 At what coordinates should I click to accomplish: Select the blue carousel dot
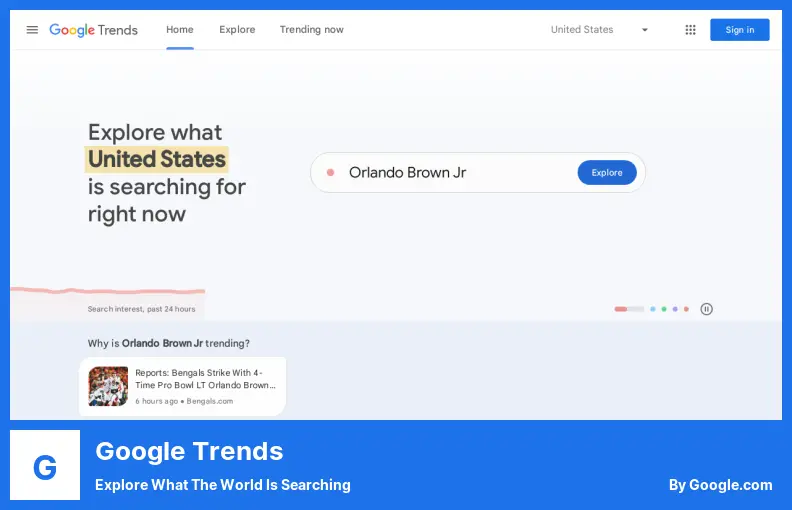pyautogui.click(x=653, y=309)
